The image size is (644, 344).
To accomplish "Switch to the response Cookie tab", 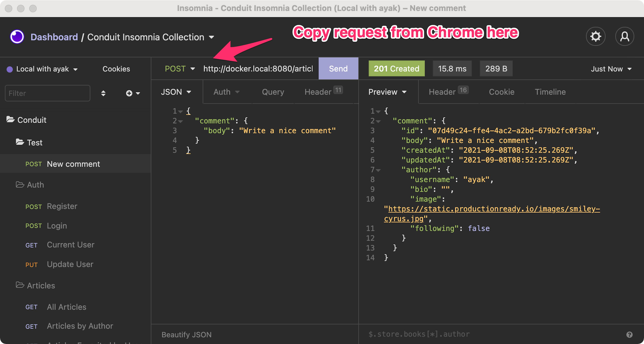I will pos(501,92).
